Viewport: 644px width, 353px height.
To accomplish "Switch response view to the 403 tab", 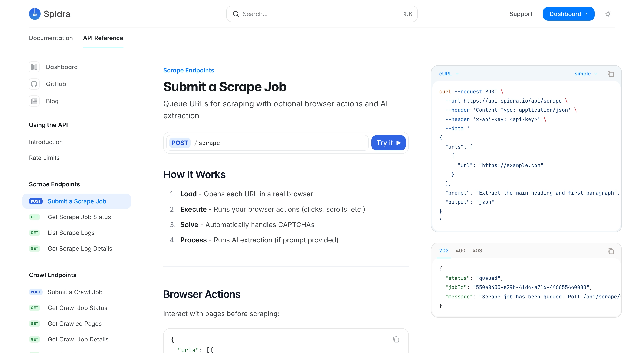I will [477, 250].
